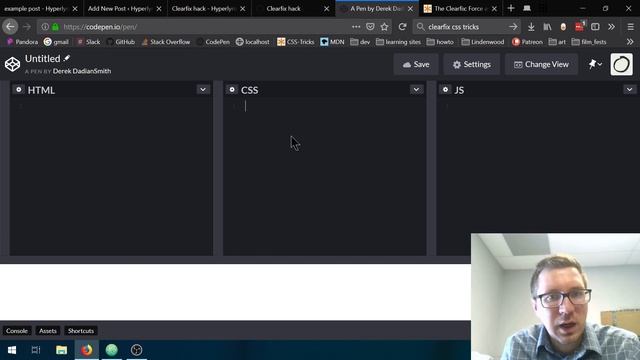Open howto bookmarks folder

tap(440, 42)
